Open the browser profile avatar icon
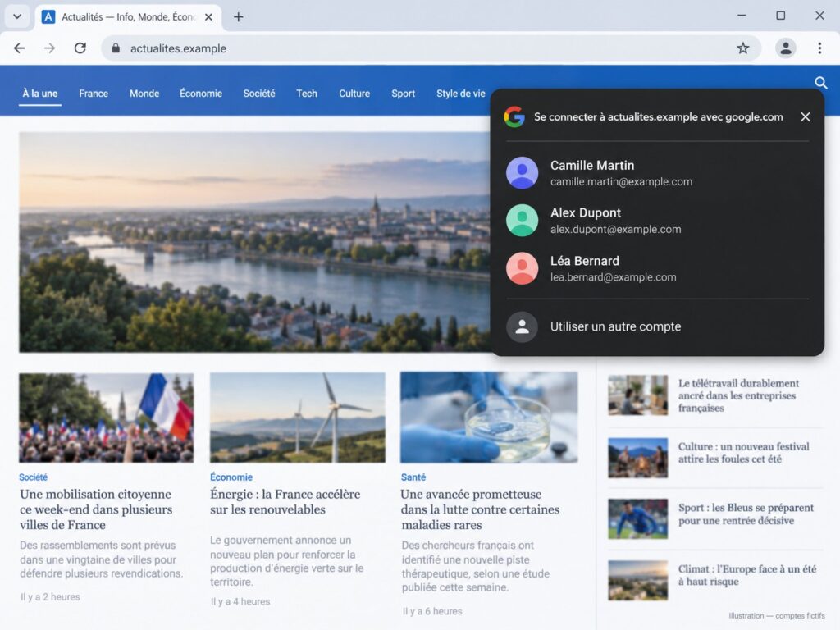 [785, 48]
